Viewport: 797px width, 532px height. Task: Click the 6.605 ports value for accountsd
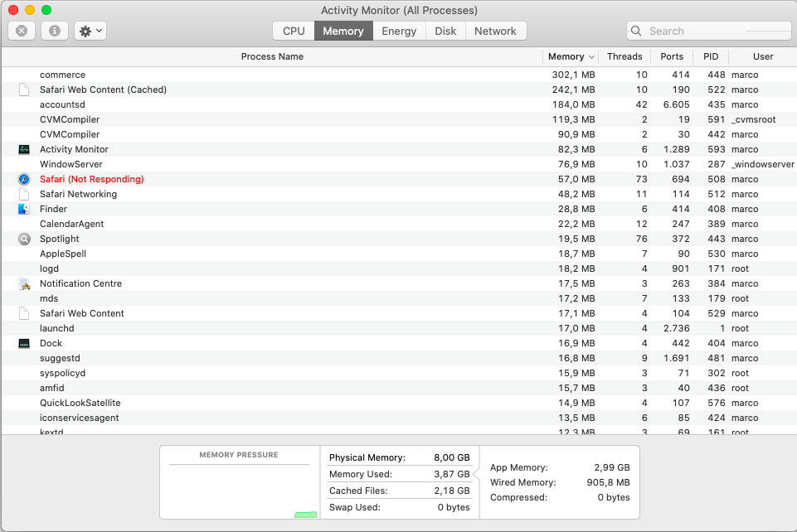pyautogui.click(x=676, y=104)
